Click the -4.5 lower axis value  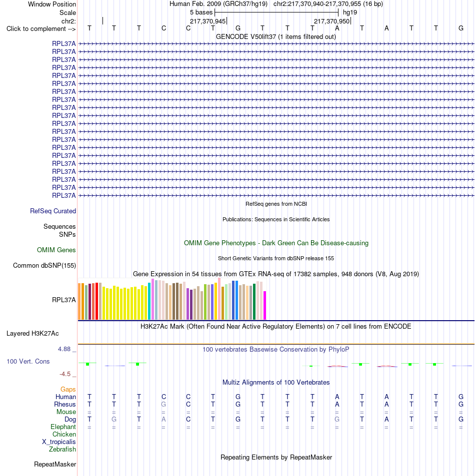point(65,374)
